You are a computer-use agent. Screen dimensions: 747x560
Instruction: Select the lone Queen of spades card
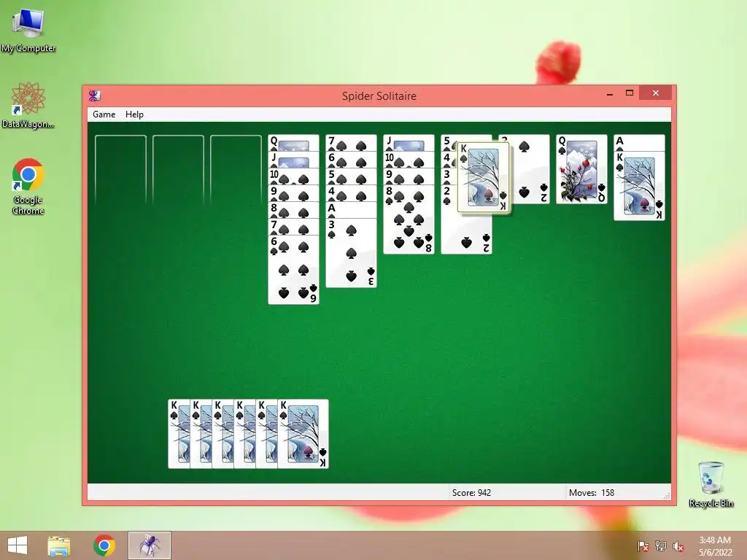coord(581,169)
